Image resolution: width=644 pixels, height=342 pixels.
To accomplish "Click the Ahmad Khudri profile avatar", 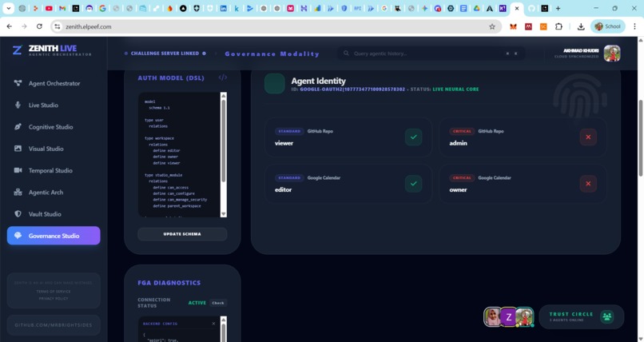I will click(x=612, y=54).
